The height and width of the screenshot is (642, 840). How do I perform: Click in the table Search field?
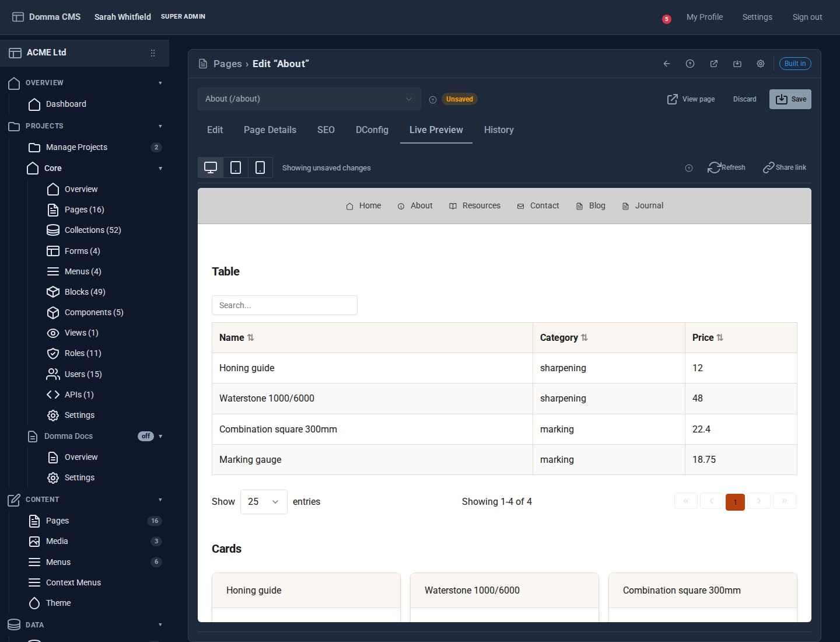coord(285,305)
